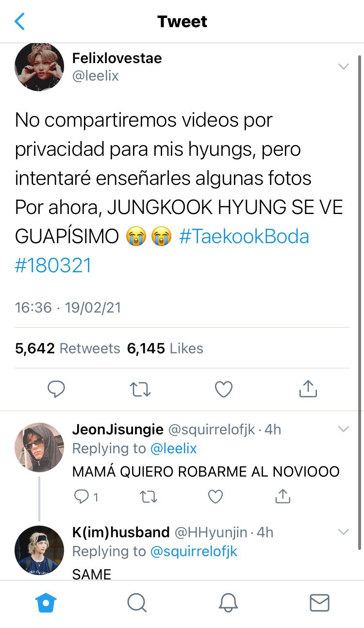Viewport: 364px width, 628px height.
Task: Share the main tweet via share icon
Action: tap(308, 388)
